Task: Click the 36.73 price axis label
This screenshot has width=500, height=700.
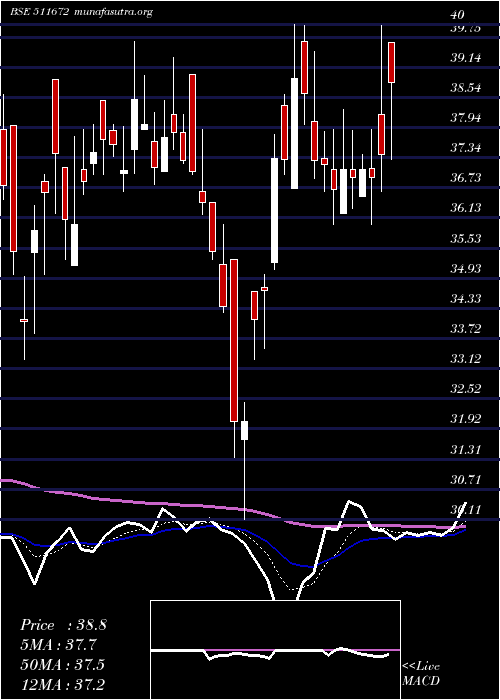Action: (x=465, y=178)
